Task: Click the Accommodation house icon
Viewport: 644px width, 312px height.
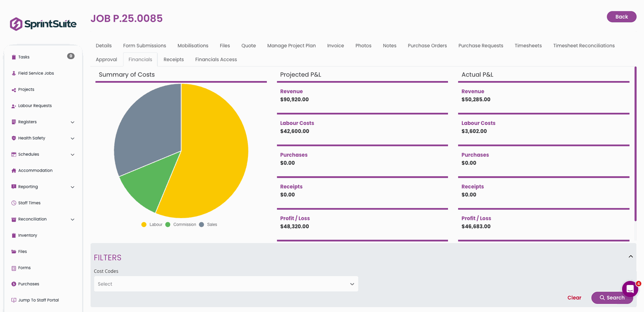Action: [14, 171]
